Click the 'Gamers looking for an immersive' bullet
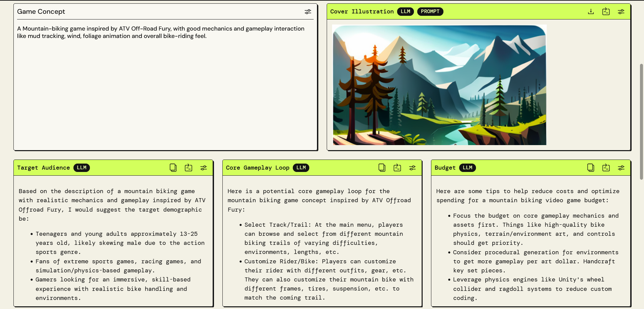 (x=113, y=289)
